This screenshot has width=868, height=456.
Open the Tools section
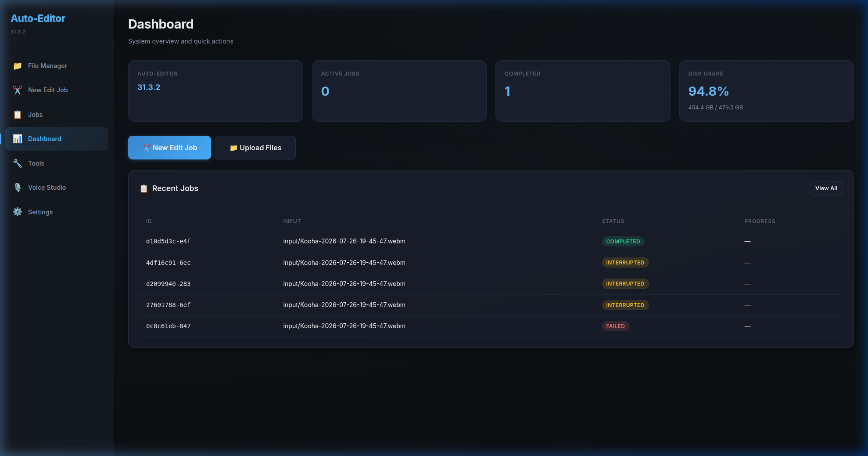coord(57,163)
